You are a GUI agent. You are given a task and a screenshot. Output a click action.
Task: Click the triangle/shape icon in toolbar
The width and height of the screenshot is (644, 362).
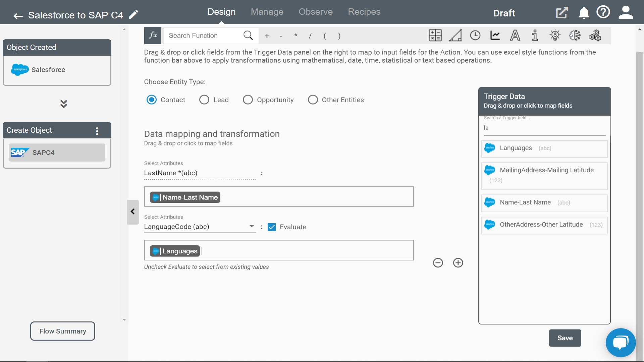[455, 35]
